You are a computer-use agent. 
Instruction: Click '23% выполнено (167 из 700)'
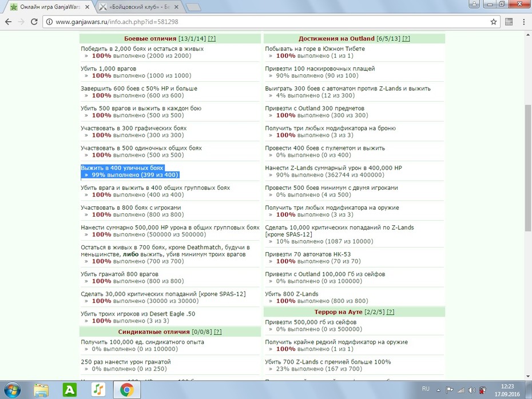[x=319, y=369]
